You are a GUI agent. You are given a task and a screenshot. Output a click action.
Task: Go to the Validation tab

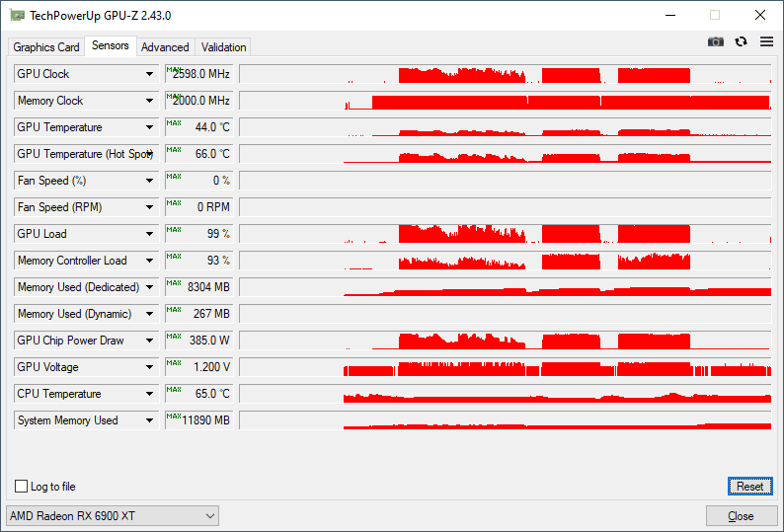tap(223, 47)
